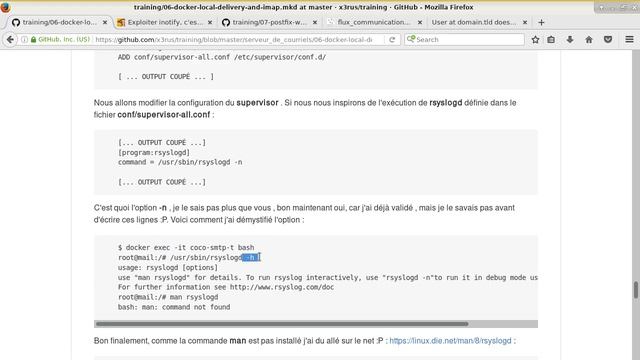Open a new tab with plus button

point(541,22)
